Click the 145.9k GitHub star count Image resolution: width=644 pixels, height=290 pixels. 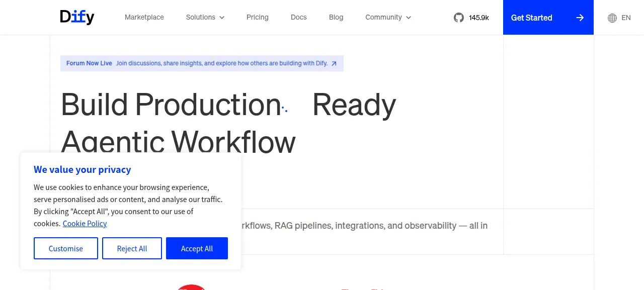479,18
